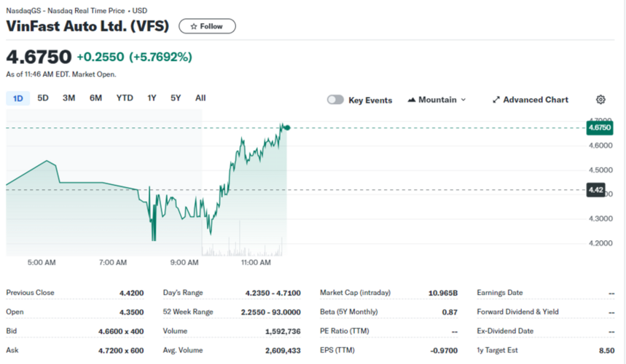
Task: Click the 4.6750 price label on axis
Action: point(600,127)
